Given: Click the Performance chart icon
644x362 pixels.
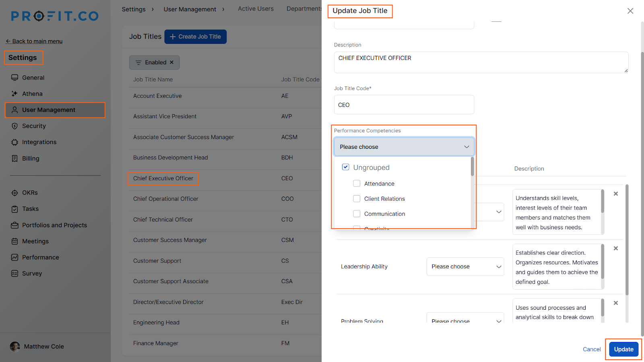Looking at the screenshot, I should pos(15,257).
